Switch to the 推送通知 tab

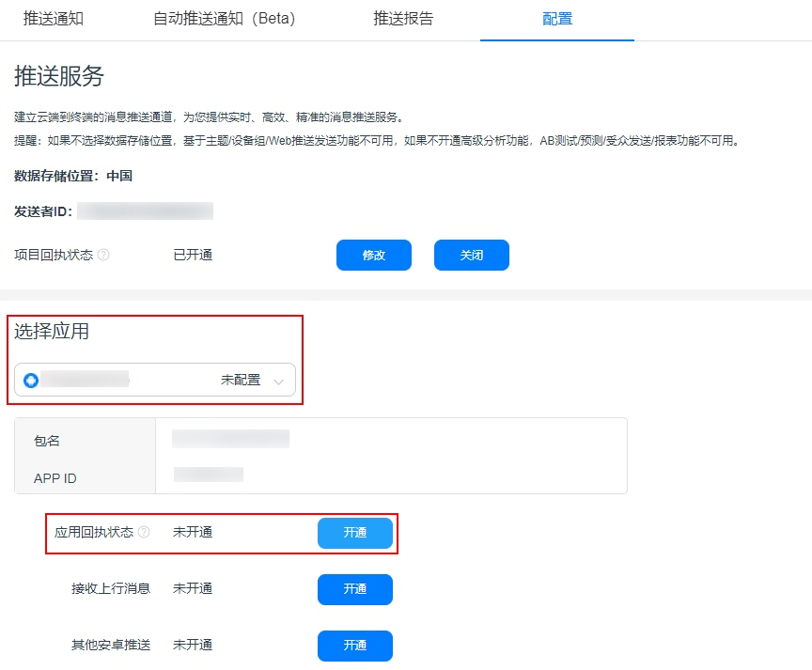point(54,19)
